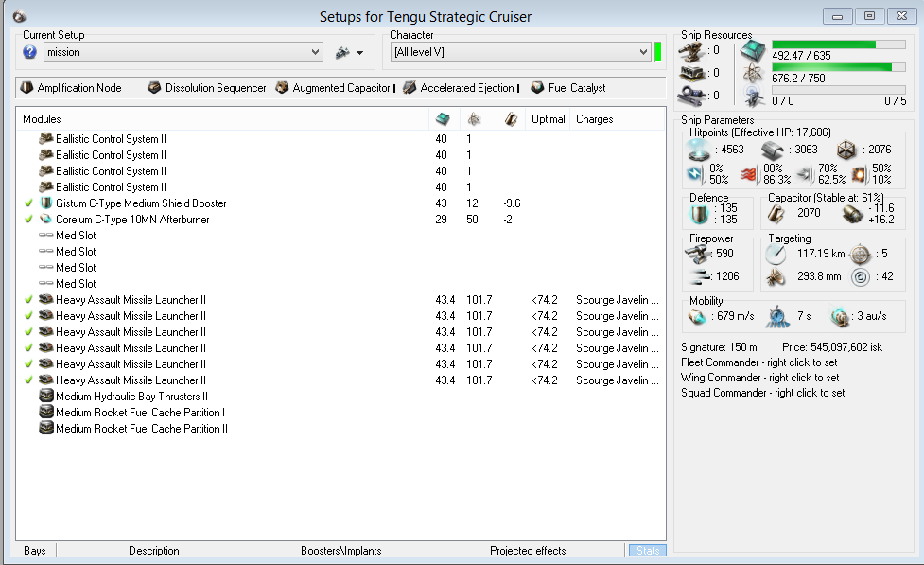Toggle the first Heavy Assault Missile Launcher II checkmark
Image resolution: width=924 pixels, height=565 pixels.
(28, 300)
